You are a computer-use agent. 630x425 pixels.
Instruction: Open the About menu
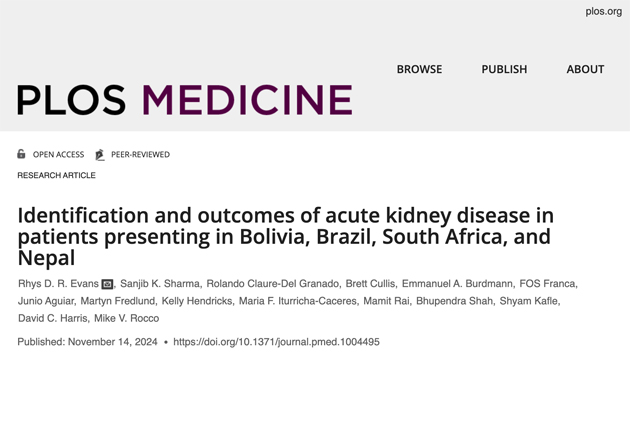coord(585,69)
